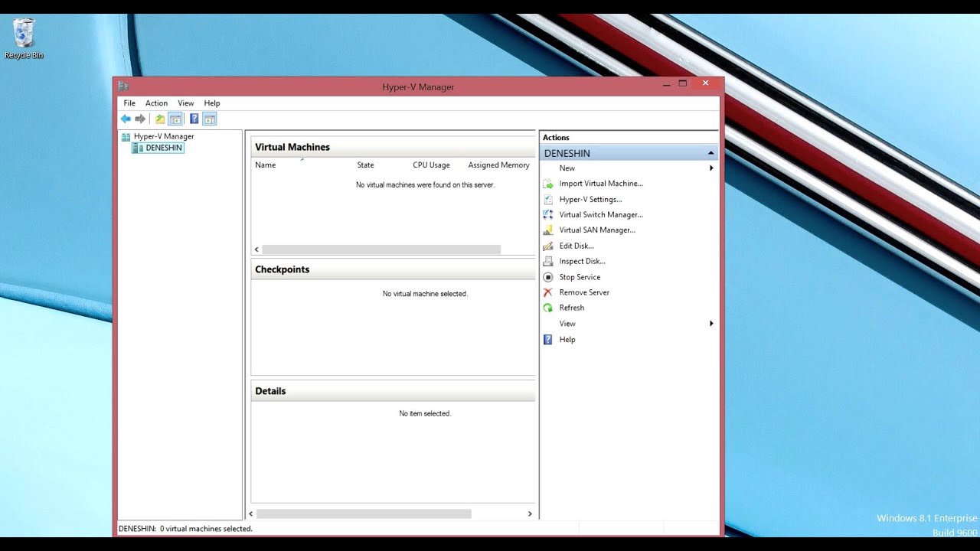Click the Import Virtual Machine icon

click(547, 184)
